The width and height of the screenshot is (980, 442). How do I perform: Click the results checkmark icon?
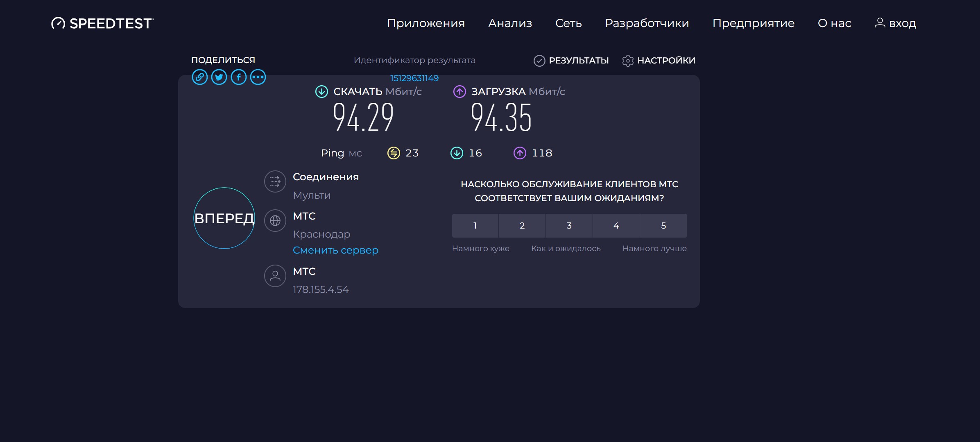539,61
